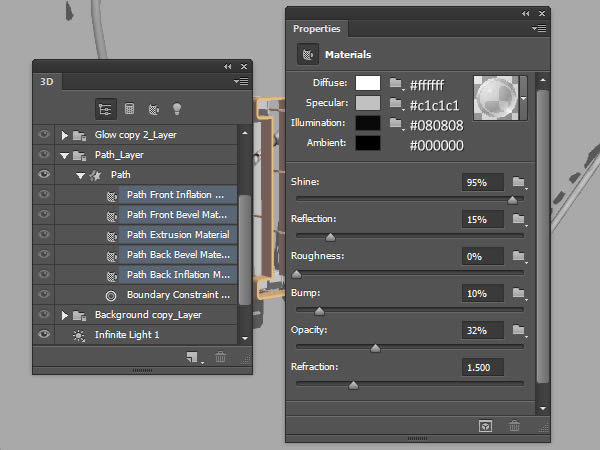This screenshot has height=450, width=600.
Task: Open Shine texture folder menu
Action: tap(519, 182)
